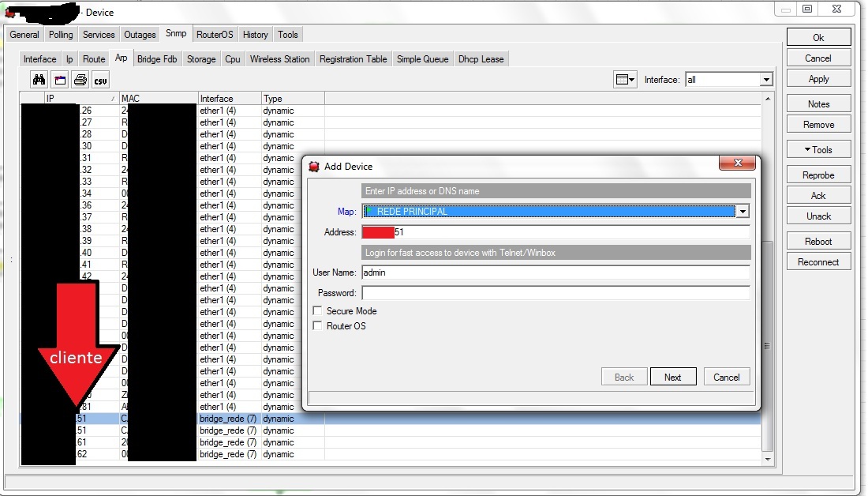Screen dimensions: 868x496
Task: Click Next in Add Device dialog
Action: tap(672, 377)
